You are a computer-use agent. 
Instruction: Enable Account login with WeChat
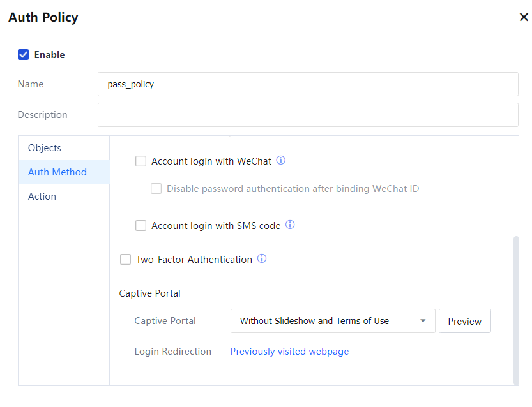pyautogui.click(x=141, y=161)
